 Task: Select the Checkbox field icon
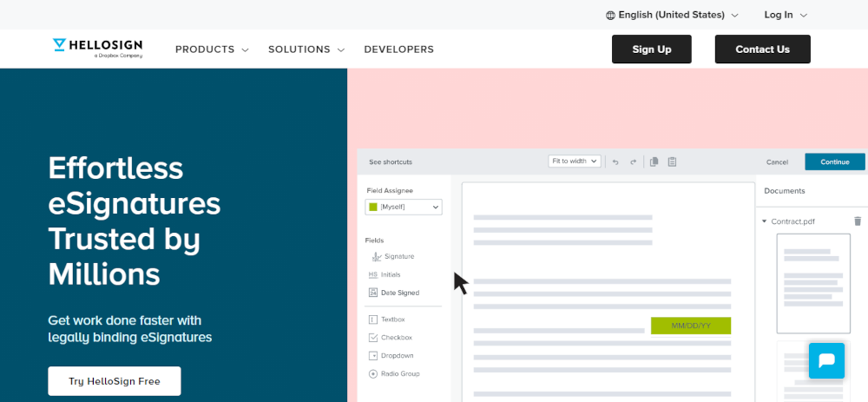click(373, 337)
